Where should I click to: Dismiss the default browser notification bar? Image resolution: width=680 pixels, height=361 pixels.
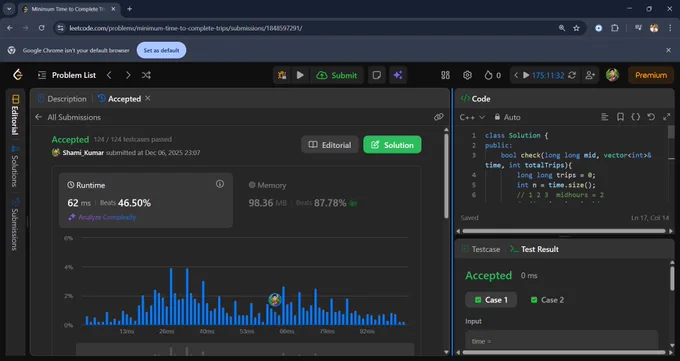click(668, 50)
